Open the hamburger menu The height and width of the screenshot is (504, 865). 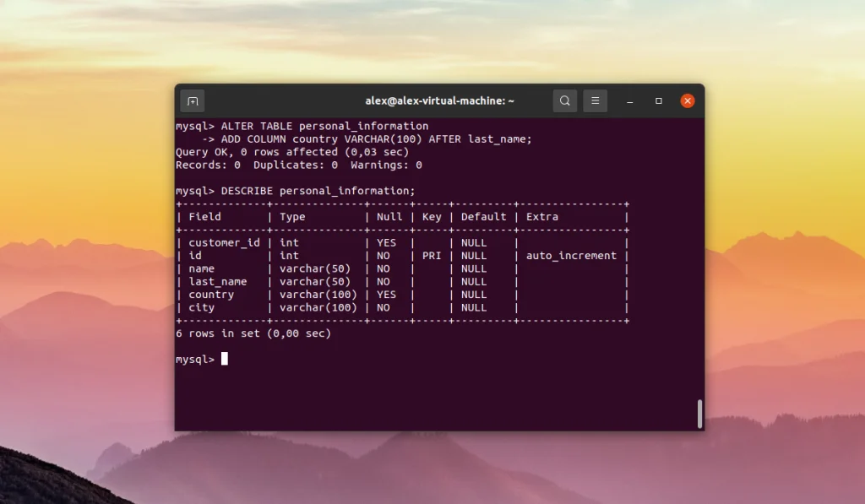(x=595, y=100)
